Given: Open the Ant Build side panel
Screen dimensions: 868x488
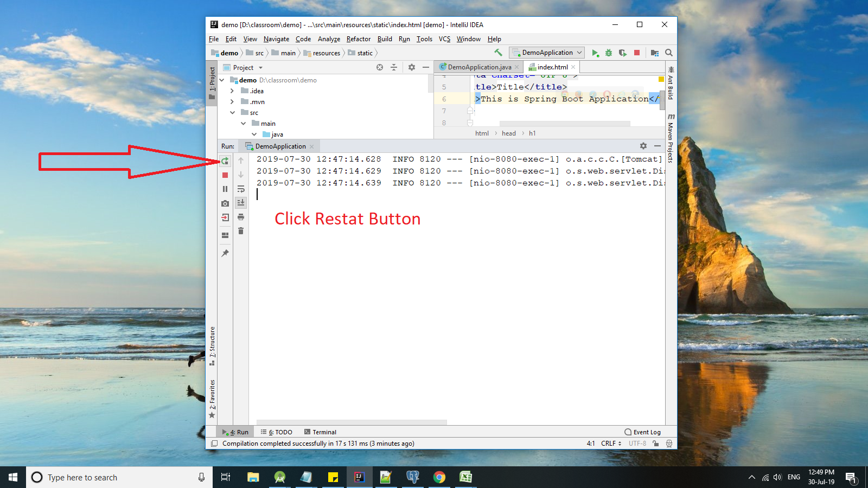Looking at the screenshot, I should (x=671, y=83).
